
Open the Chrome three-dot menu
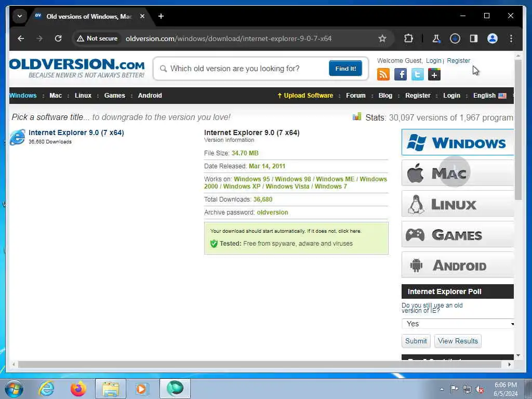(x=511, y=38)
